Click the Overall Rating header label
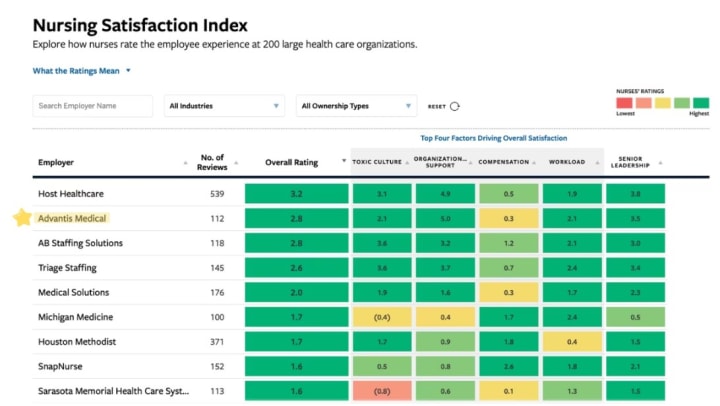Image resolution: width=720 pixels, height=406 pixels. 292,163
